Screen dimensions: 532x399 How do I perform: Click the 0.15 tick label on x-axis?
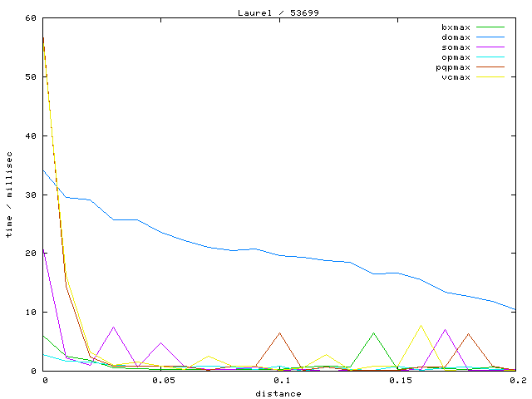point(399,381)
